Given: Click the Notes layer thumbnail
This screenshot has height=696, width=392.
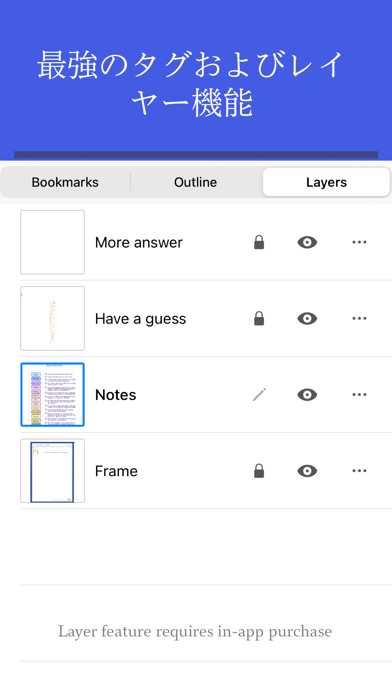Looking at the screenshot, I should (x=52, y=395).
